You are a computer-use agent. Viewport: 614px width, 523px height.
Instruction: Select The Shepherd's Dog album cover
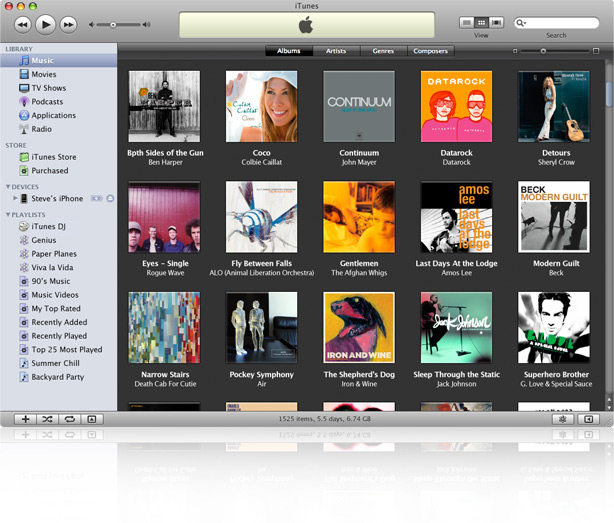[359, 328]
